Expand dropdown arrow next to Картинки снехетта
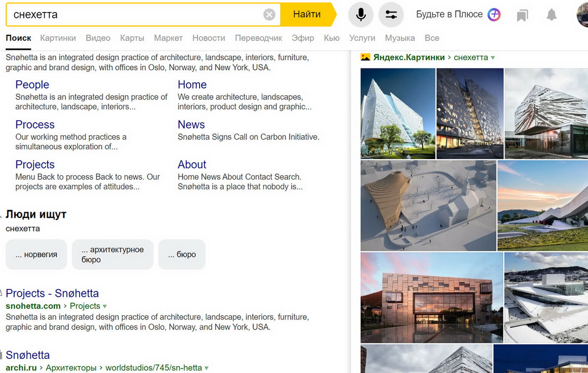588x373 pixels. pyautogui.click(x=493, y=58)
